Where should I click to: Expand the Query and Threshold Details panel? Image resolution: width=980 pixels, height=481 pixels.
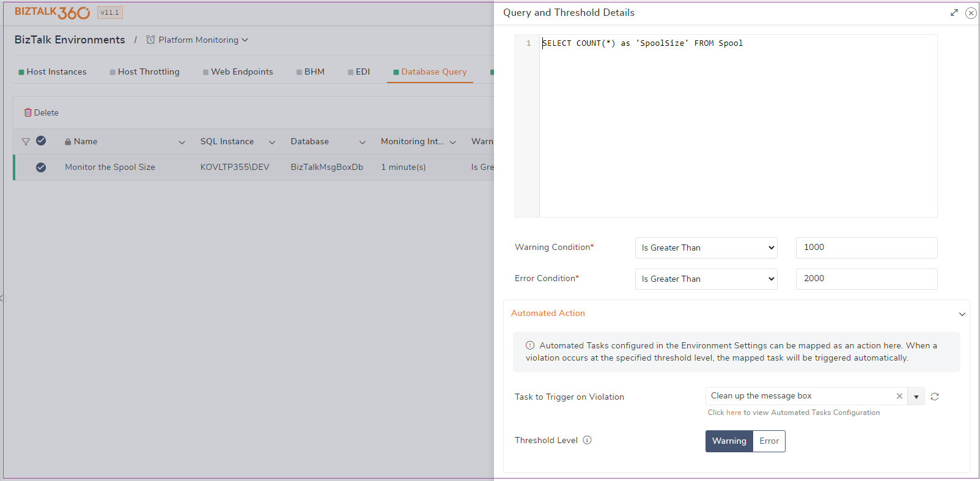[x=954, y=13]
